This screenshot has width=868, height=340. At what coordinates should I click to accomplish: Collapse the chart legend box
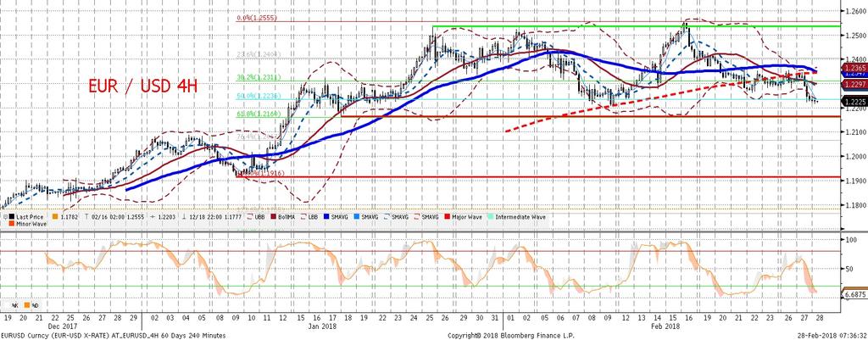coord(6,217)
